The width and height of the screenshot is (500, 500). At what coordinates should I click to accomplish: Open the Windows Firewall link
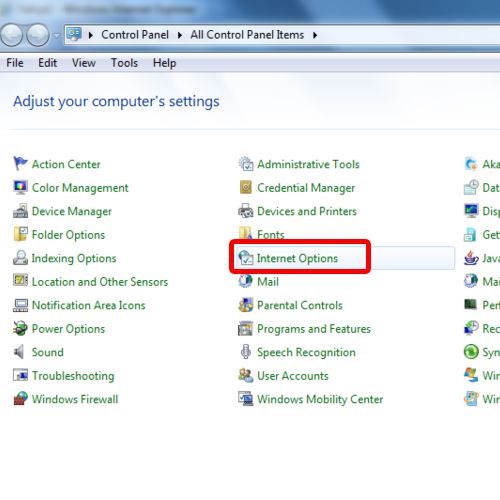[75, 399]
